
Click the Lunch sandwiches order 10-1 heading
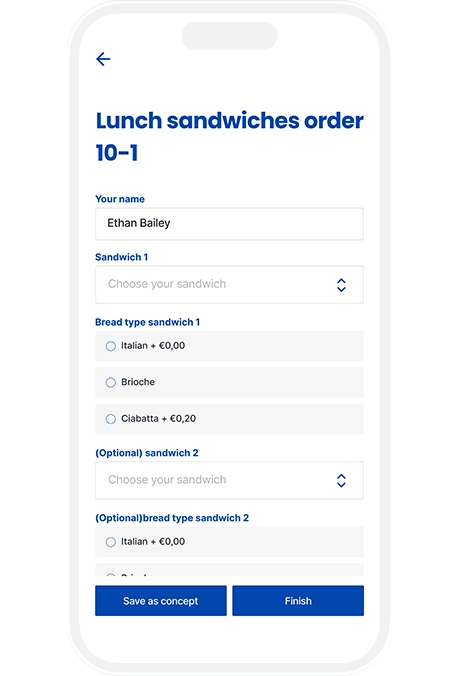229,136
